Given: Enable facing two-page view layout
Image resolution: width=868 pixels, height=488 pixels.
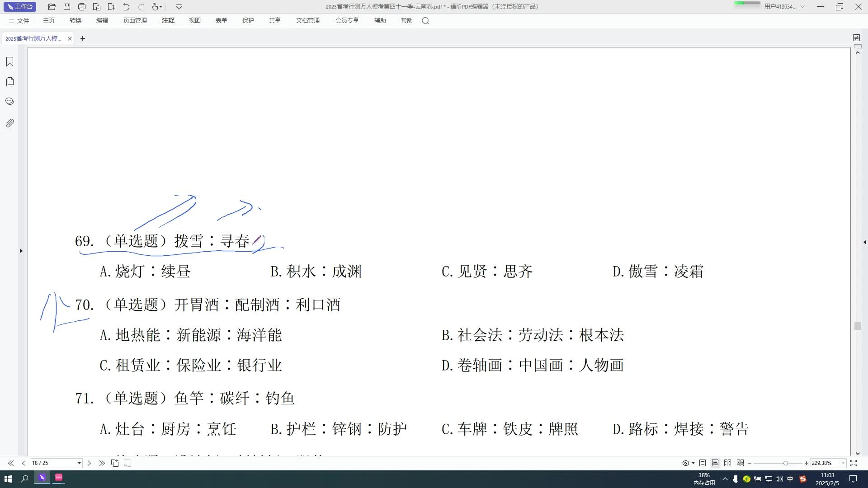Looking at the screenshot, I should click(x=728, y=463).
